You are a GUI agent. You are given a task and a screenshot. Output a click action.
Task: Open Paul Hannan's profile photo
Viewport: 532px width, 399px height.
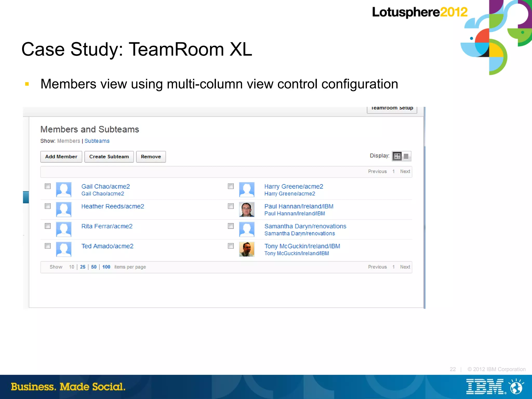pyautogui.click(x=247, y=209)
